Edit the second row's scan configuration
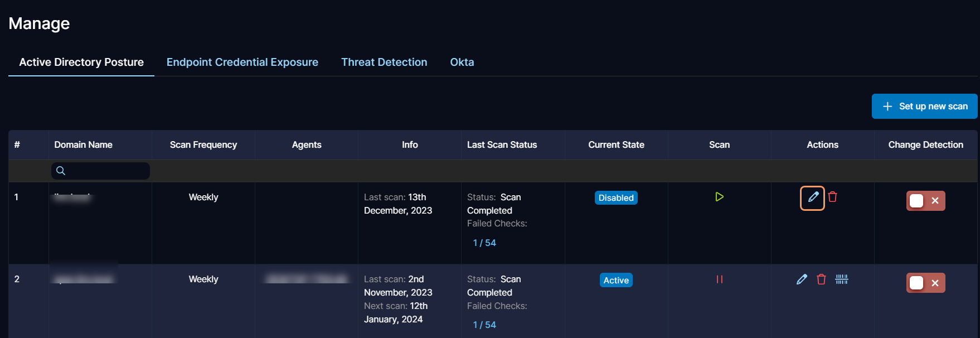Viewport: 980px width, 338px height. [802, 279]
